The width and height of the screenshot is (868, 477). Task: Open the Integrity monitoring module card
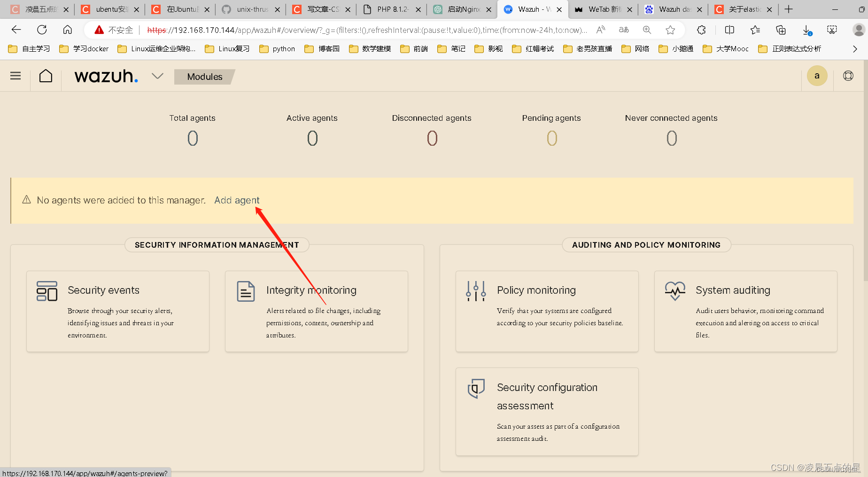point(317,311)
